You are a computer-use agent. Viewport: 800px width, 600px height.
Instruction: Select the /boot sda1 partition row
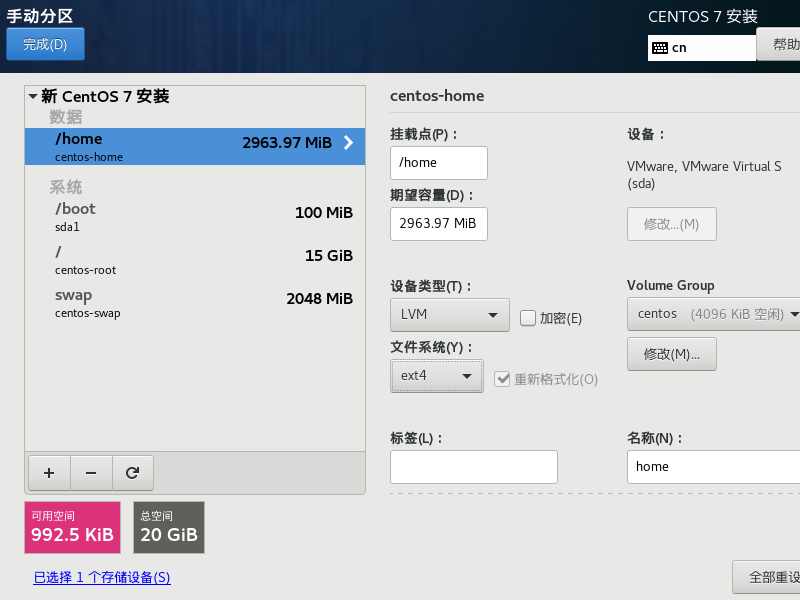pyautogui.click(x=195, y=217)
